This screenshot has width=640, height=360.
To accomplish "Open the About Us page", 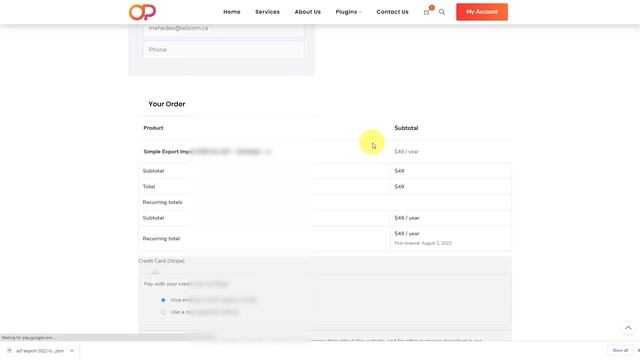I will (307, 12).
